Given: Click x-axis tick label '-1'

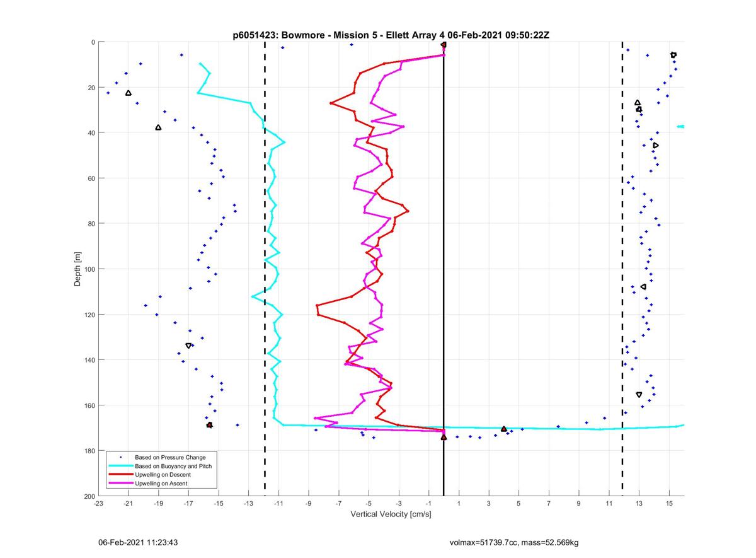Looking at the screenshot, I should point(428,503).
